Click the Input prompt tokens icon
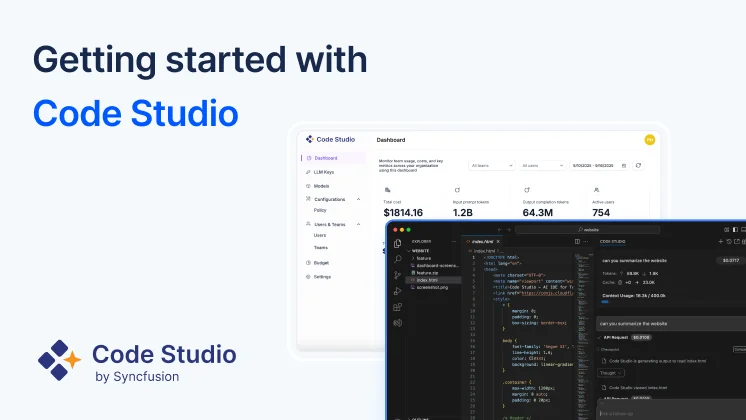 point(457,190)
